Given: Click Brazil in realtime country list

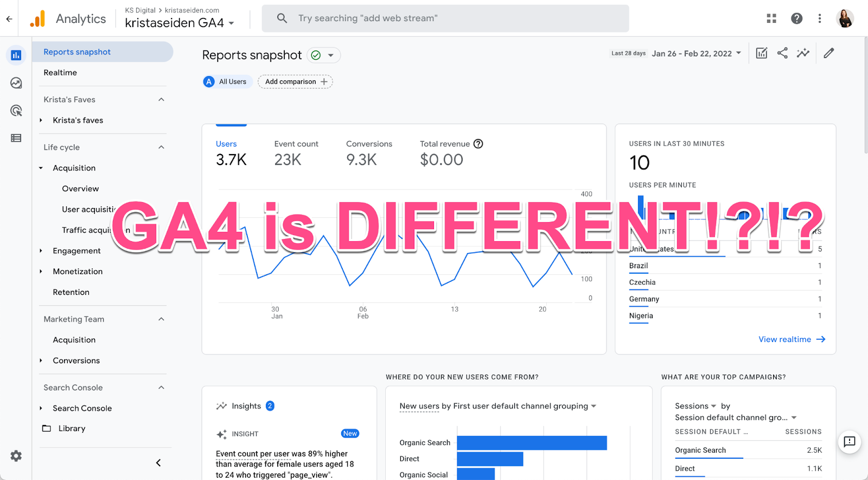Looking at the screenshot, I should pos(639,266).
